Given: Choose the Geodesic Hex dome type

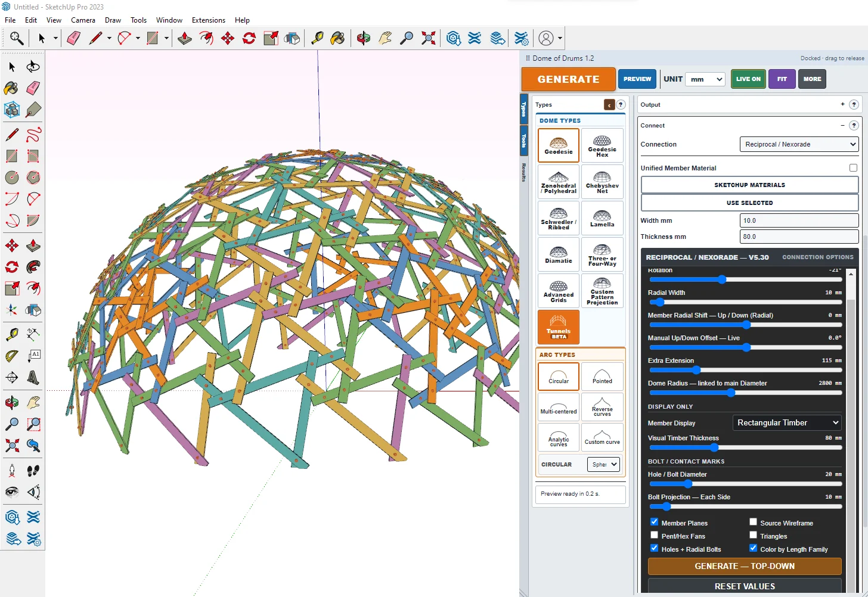Looking at the screenshot, I should coord(602,145).
